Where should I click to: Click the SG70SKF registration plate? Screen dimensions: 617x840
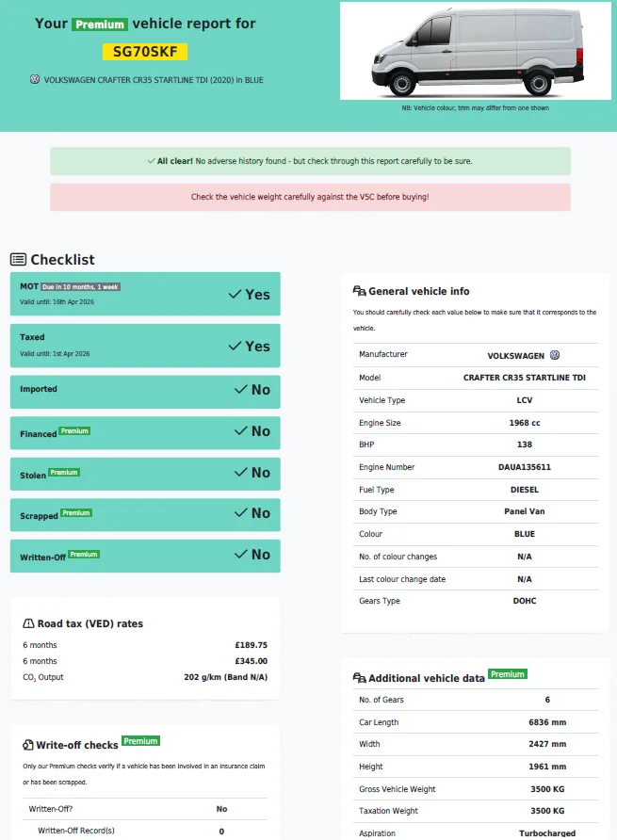click(x=145, y=53)
